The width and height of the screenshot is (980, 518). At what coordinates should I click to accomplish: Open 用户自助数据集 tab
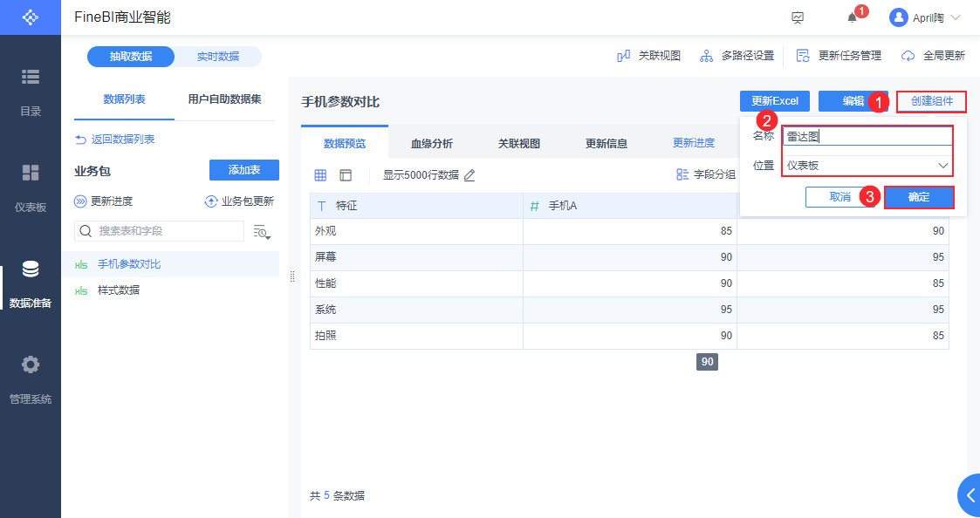click(x=224, y=99)
